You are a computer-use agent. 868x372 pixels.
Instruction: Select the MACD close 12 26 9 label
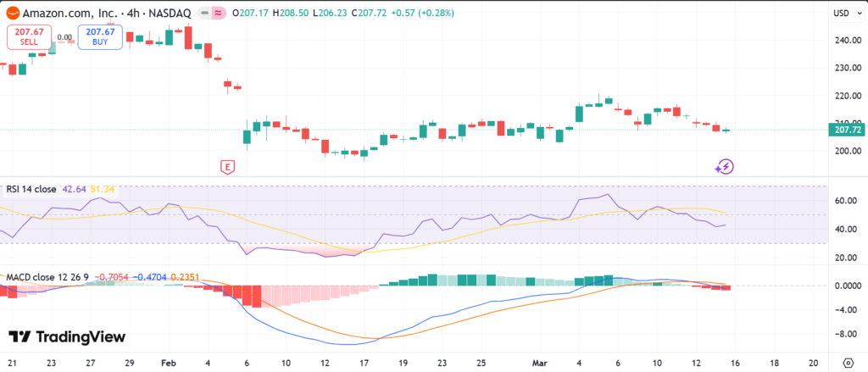(x=47, y=276)
